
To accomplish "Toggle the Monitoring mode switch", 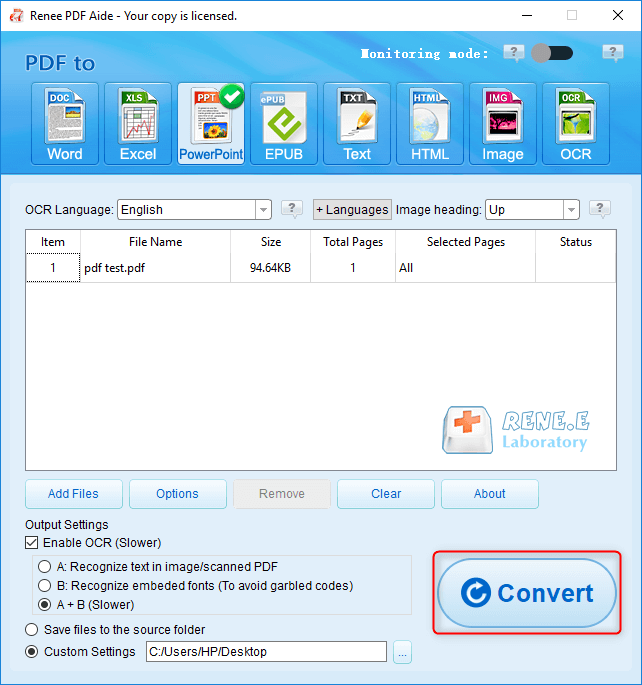I will (x=552, y=53).
